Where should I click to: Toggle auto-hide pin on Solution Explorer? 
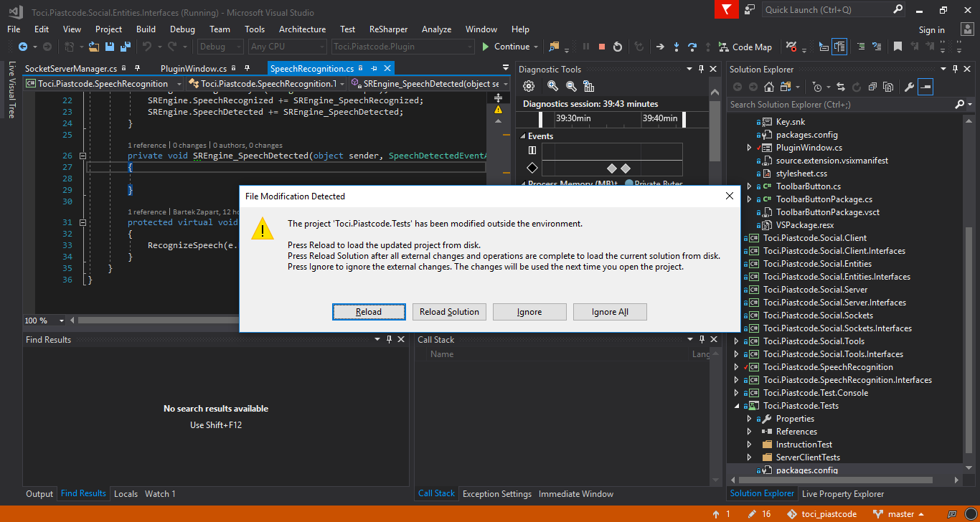[955, 69]
